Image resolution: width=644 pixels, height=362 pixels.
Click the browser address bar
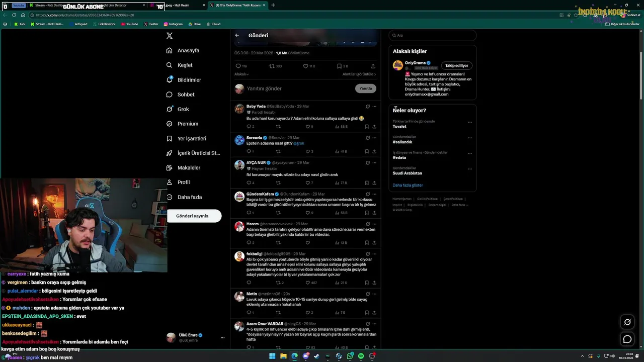tap(292, 15)
